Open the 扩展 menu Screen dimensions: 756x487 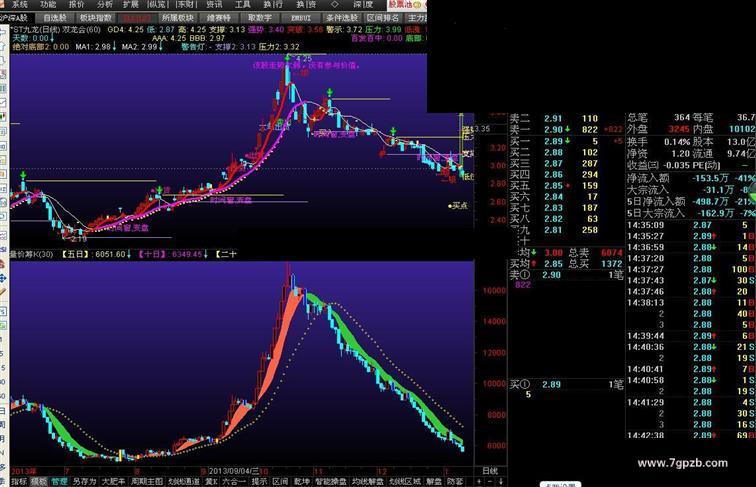(131, 4)
